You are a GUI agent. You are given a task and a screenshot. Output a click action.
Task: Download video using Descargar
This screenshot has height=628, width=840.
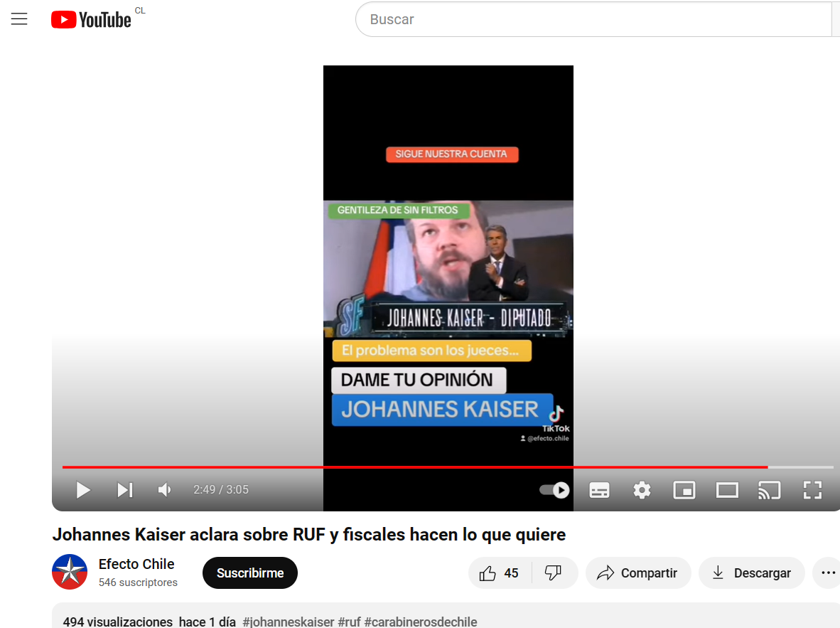point(752,573)
